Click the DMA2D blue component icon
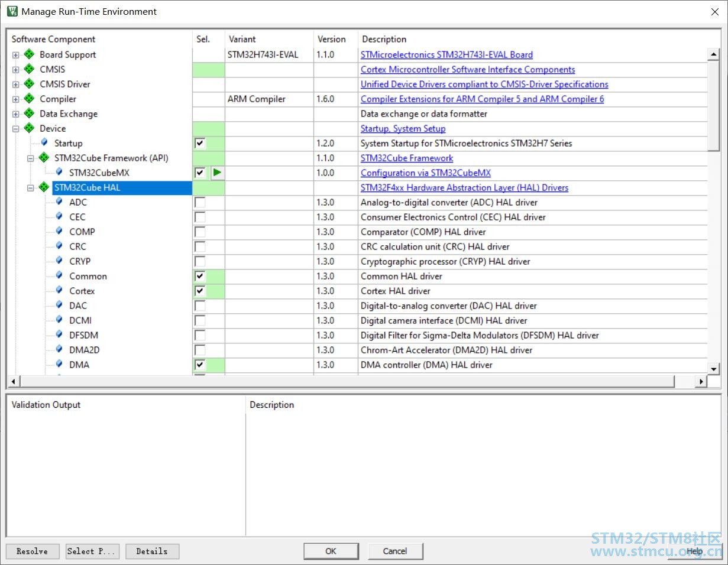This screenshot has width=728, height=565. coord(59,349)
